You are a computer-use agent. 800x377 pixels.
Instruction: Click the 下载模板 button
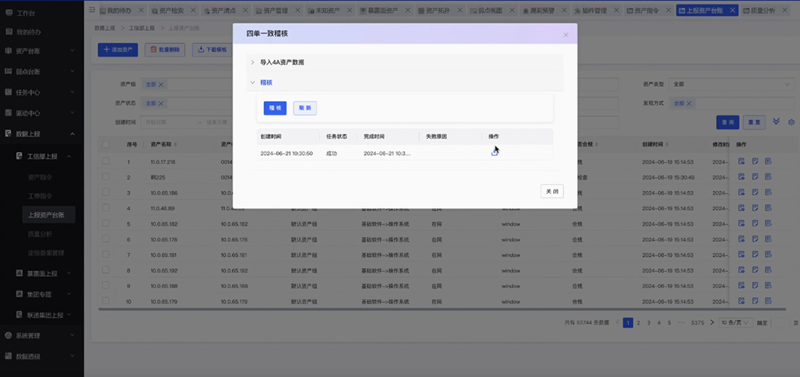pos(212,49)
